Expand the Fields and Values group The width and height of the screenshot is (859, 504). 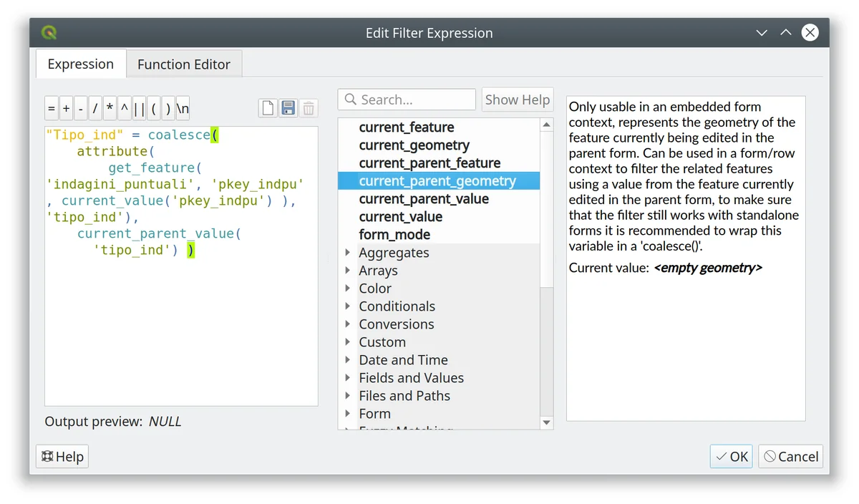[348, 378]
